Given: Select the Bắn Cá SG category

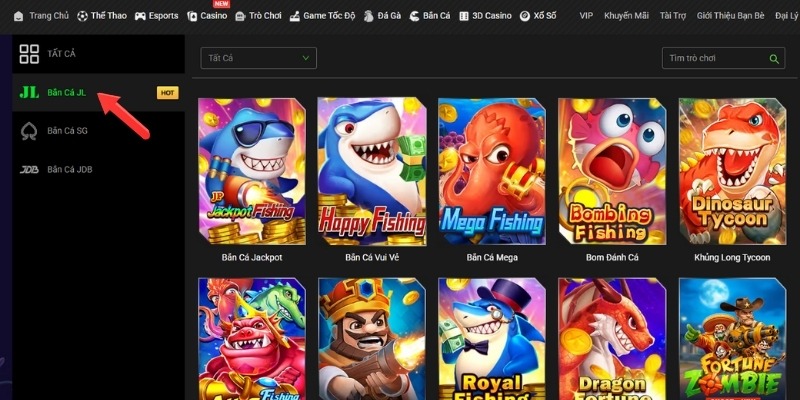Looking at the screenshot, I should pyautogui.click(x=98, y=131).
